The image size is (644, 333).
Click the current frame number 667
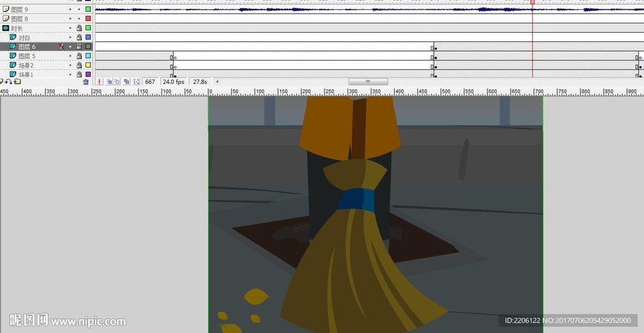[150, 82]
